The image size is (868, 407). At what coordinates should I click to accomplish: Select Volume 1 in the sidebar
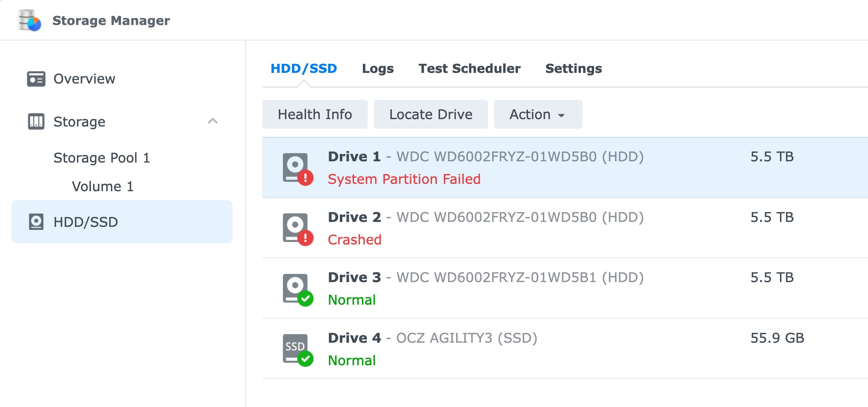click(103, 187)
